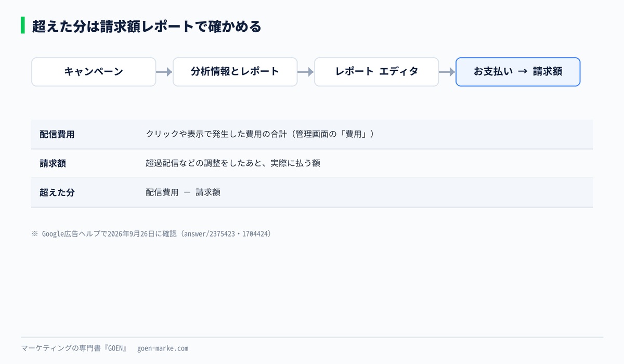Click the footer text マーケティングの専門書『GOEN』

point(74,348)
